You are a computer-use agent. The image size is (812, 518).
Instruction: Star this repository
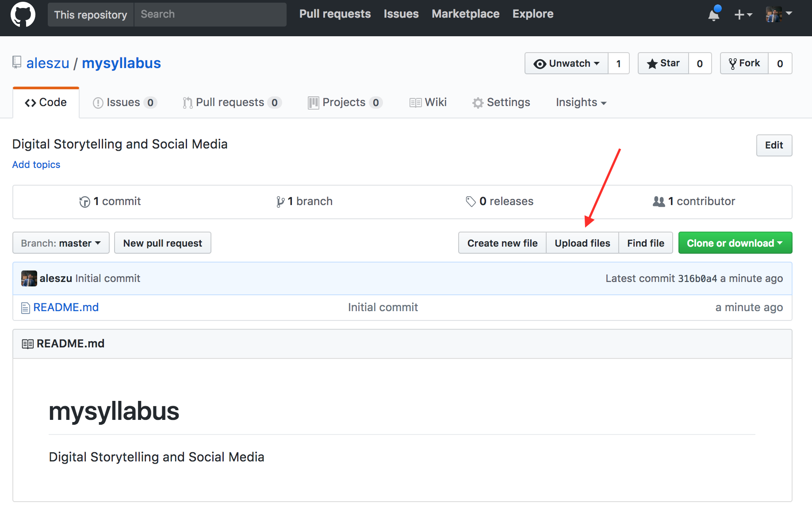pos(663,63)
